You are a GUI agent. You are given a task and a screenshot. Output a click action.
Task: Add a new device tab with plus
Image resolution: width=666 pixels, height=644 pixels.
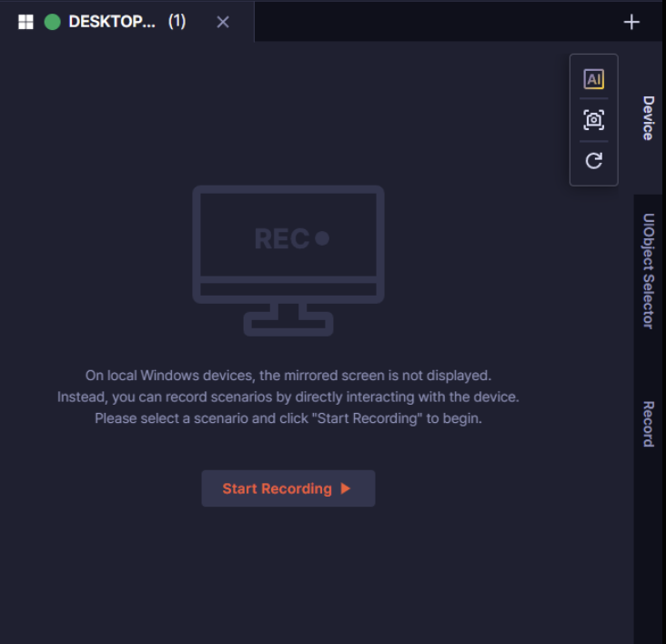631,22
